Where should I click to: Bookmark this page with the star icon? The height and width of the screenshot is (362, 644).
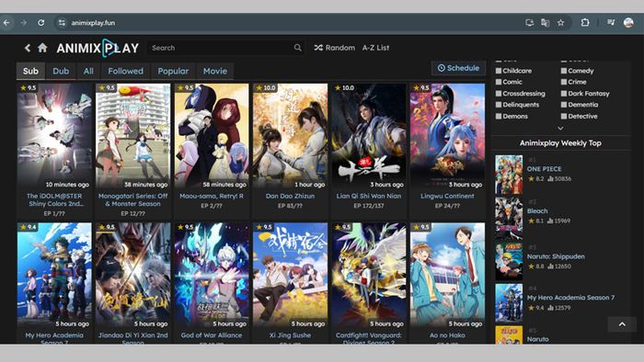click(x=560, y=23)
